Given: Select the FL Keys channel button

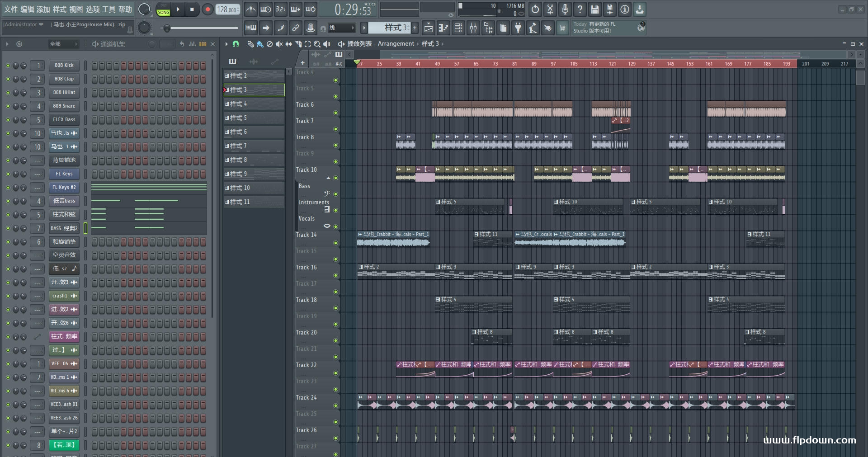Looking at the screenshot, I should click(64, 174).
